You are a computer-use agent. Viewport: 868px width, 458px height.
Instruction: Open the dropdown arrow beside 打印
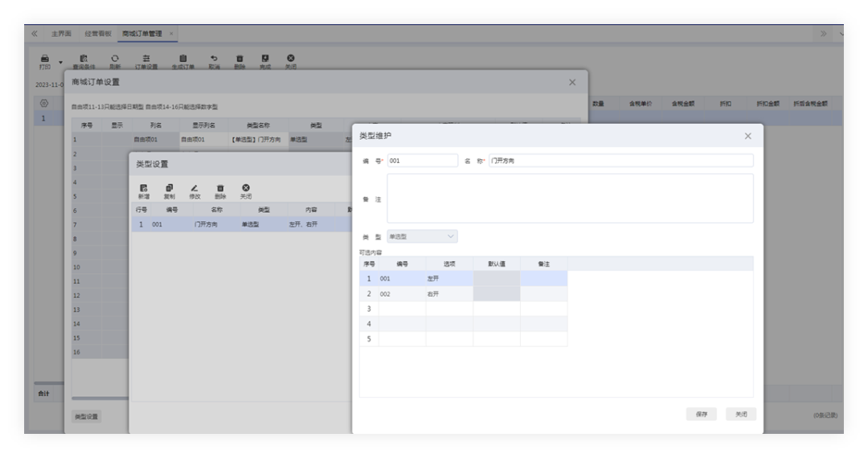pyautogui.click(x=59, y=62)
